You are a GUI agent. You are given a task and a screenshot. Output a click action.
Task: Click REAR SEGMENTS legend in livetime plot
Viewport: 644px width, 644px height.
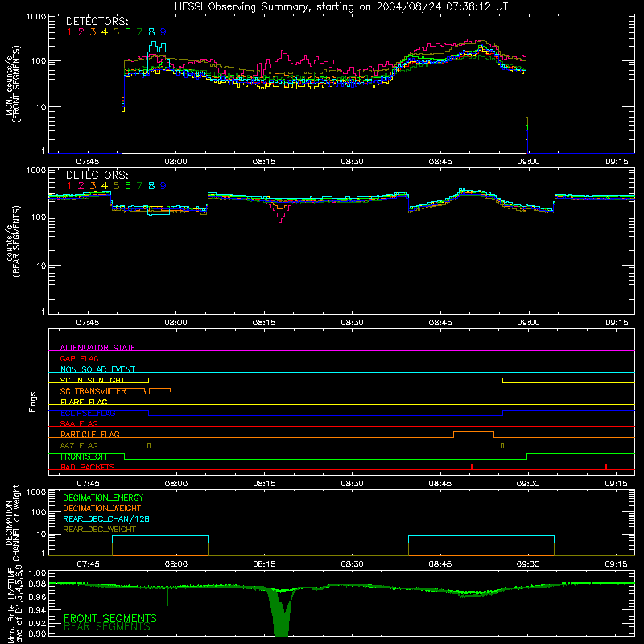[107, 627]
